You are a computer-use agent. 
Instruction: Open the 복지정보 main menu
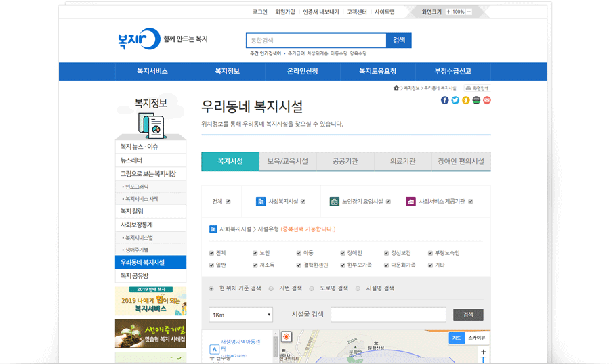click(x=227, y=72)
